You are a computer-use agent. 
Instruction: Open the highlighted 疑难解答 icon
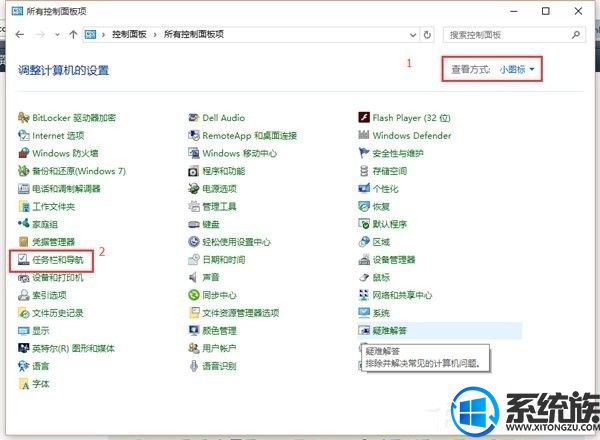pos(364,330)
